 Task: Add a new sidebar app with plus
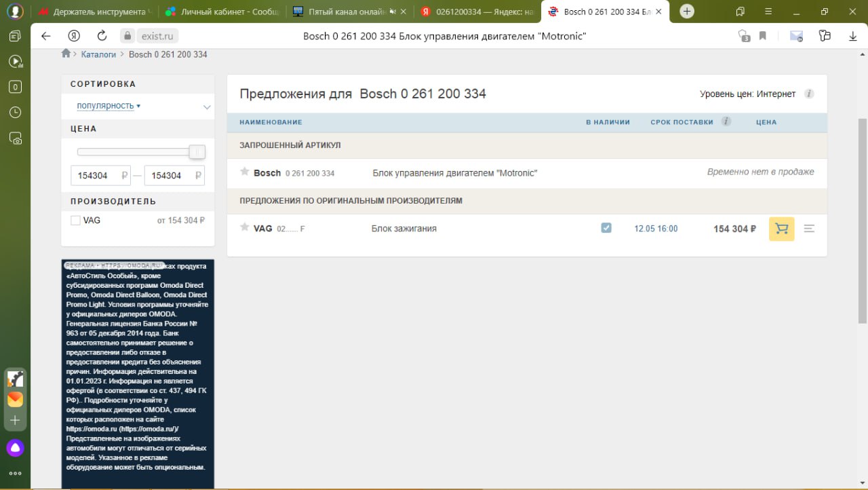pos(15,421)
